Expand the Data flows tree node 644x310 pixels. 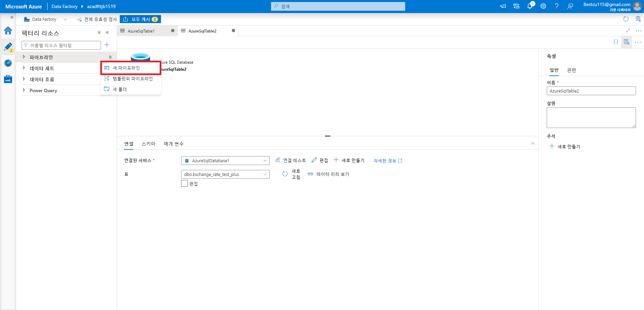click(24, 79)
